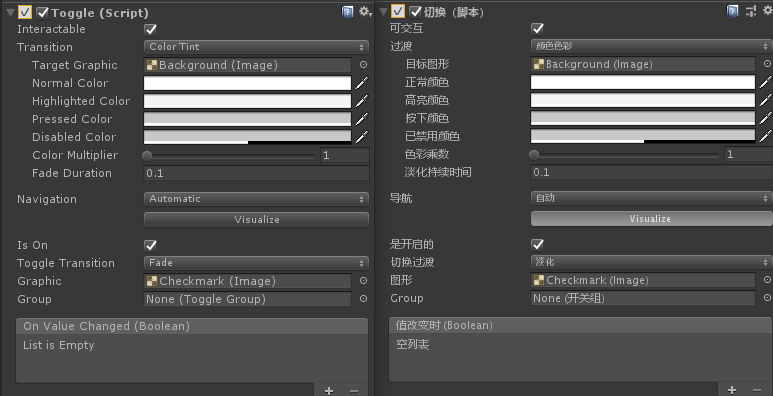Select the Target Graphic Background (Image) field
The image size is (773, 396).
(247, 65)
